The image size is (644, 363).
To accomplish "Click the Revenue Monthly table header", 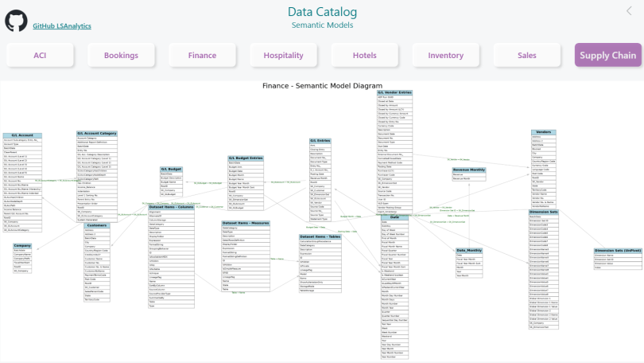I will pyautogui.click(x=469, y=170).
